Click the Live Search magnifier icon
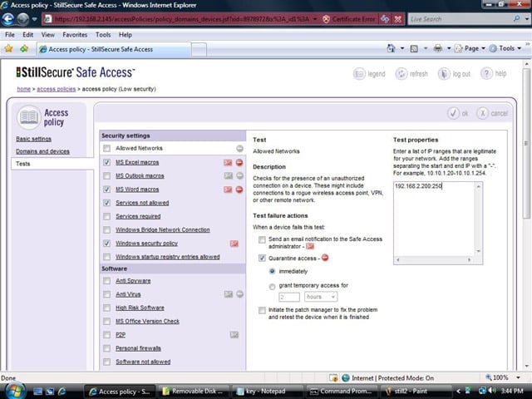Viewport: 532px width, 399px height. coord(516,19)
